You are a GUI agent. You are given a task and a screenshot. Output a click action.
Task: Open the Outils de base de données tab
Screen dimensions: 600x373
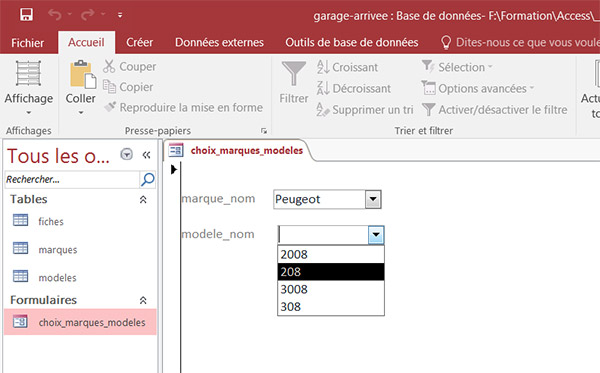(352, 42)
